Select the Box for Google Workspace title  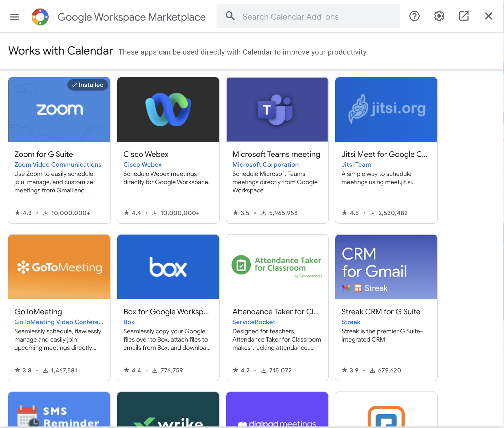coord(166,312)
